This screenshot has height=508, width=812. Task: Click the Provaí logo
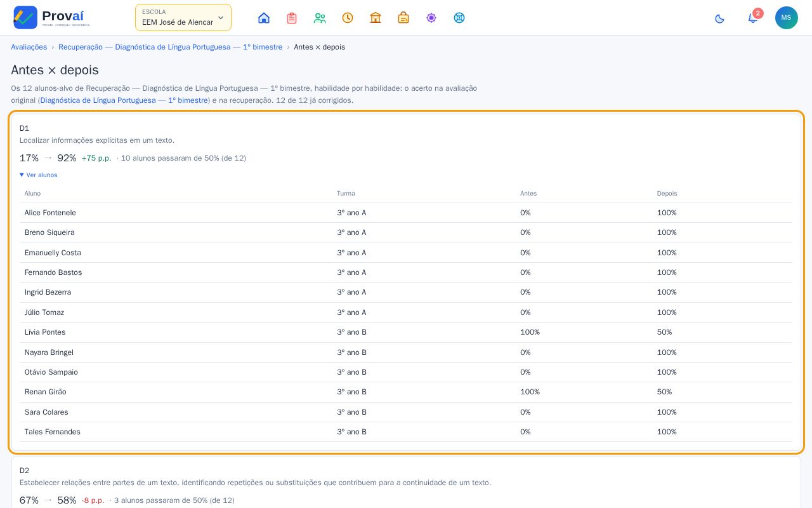pyautogui.click(x=52, y=17)
